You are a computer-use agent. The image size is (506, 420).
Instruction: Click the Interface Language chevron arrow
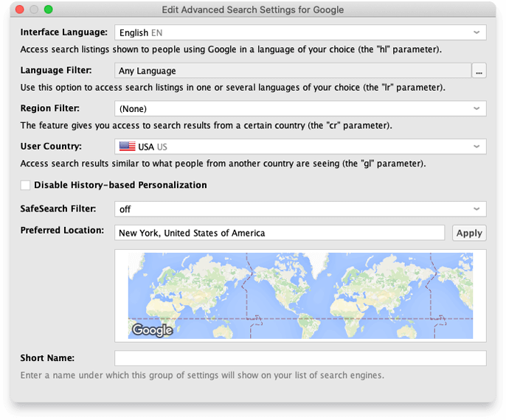coord(476,32)
